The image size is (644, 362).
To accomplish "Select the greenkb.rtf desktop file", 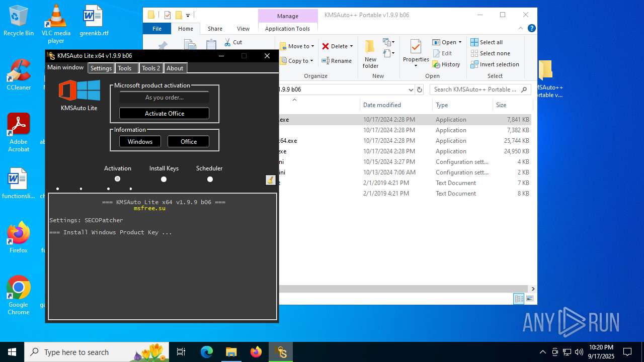I will (x=94, y=21).
